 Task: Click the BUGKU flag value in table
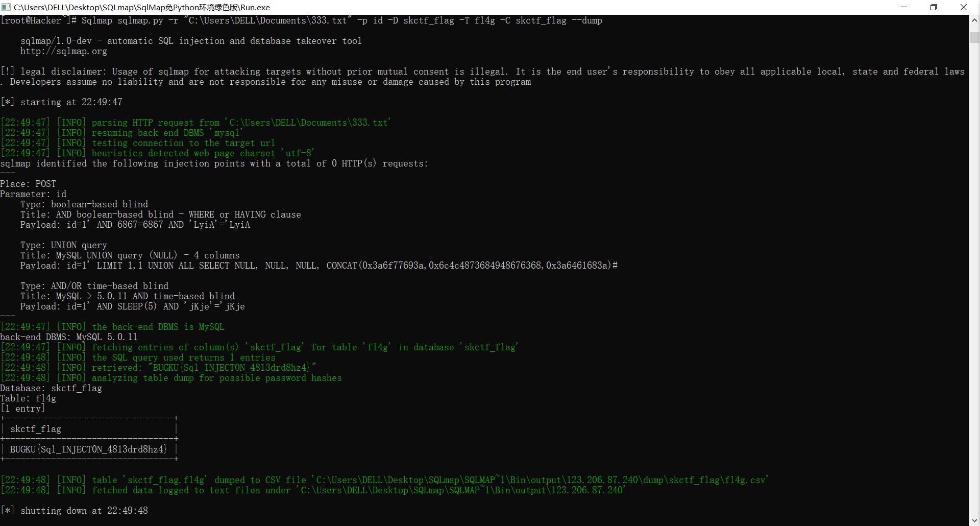(x=88, y=449)
